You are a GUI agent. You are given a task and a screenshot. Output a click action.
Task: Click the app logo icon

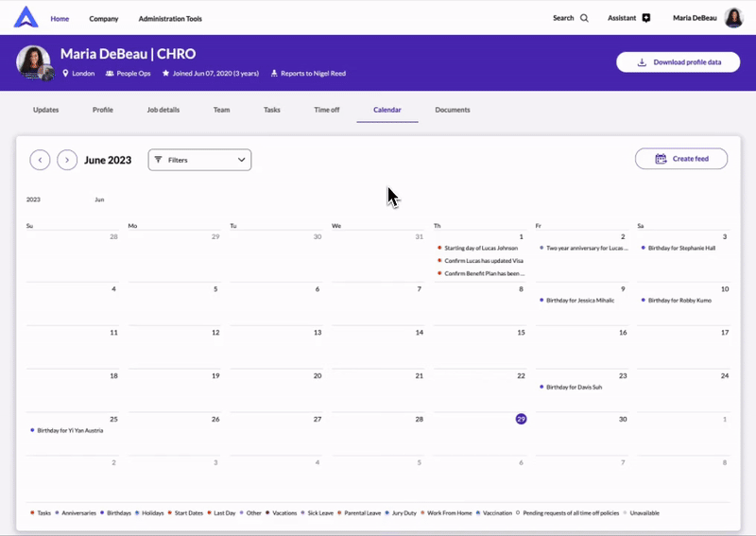pos(26,17)
